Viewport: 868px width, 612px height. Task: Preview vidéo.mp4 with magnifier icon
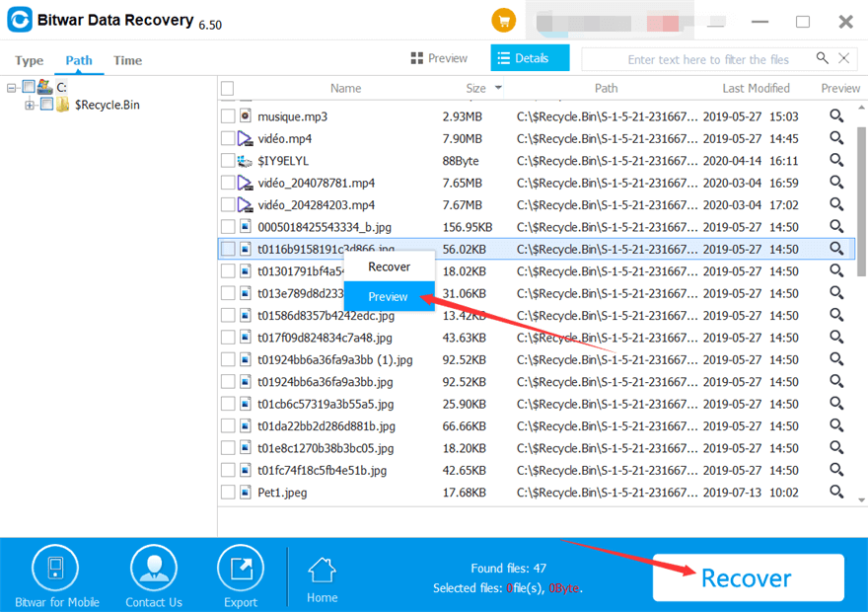pos(835,138)
